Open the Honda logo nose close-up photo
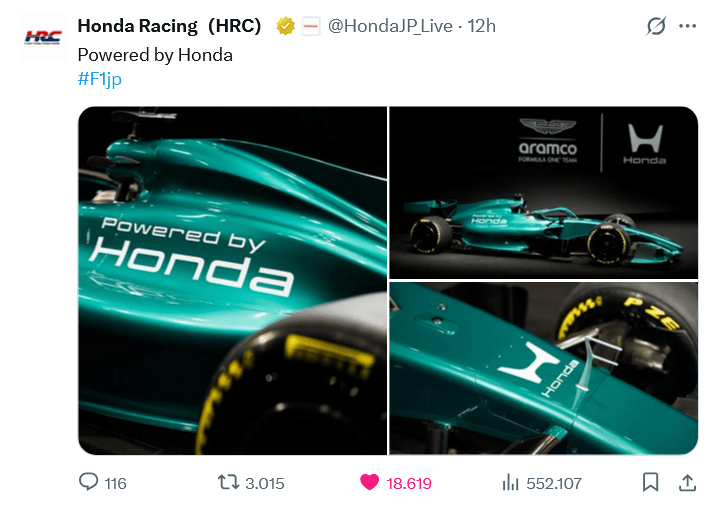Viewport: 718px width, 508px height. click(x=543, y=368)
